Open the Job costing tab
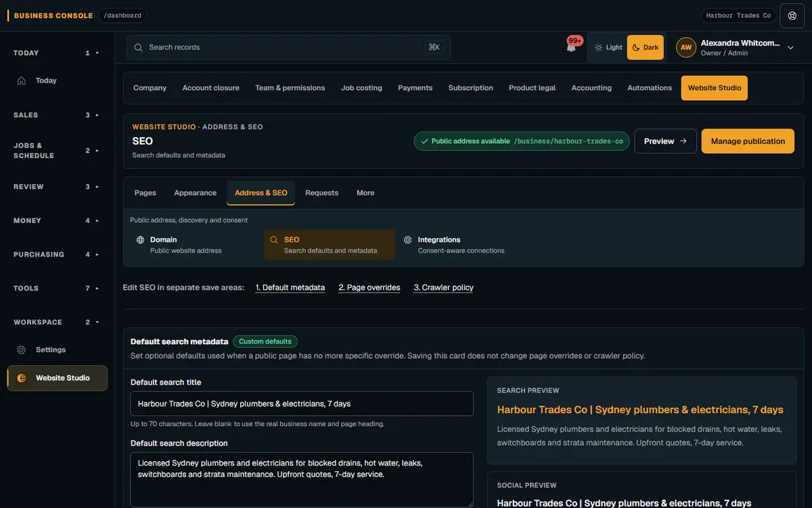This screenshot has height=508, width=812. [361, 88]
